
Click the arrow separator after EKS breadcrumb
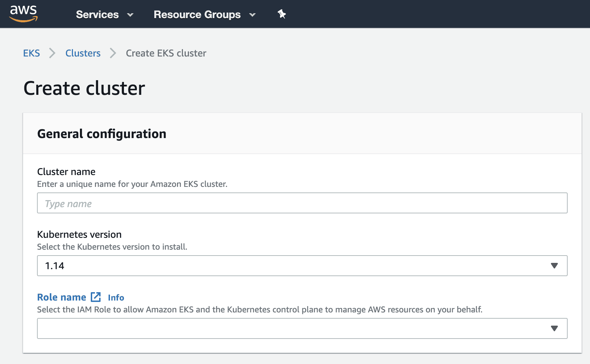pos(52,53)
